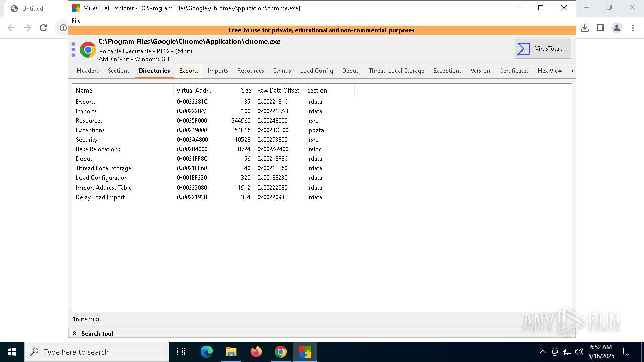Open the Strings tab
The width and height of the screenshot is (644, 362).
click(x=282, y=71)
